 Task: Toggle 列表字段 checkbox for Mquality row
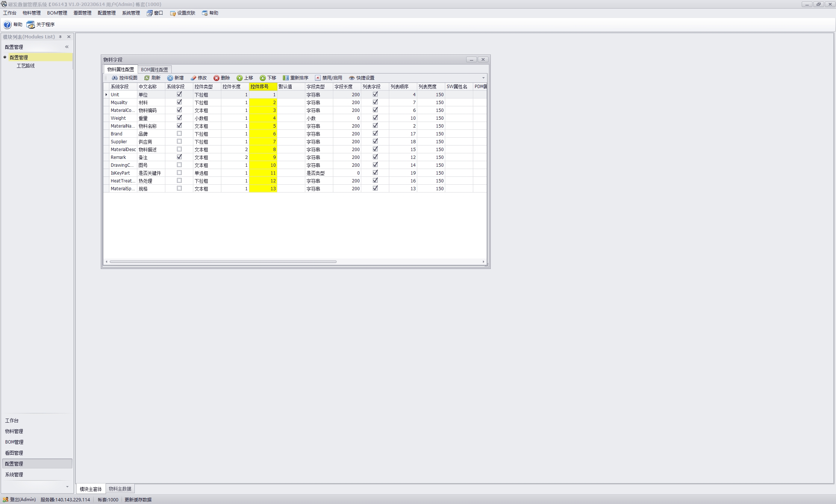coord(375,102)
